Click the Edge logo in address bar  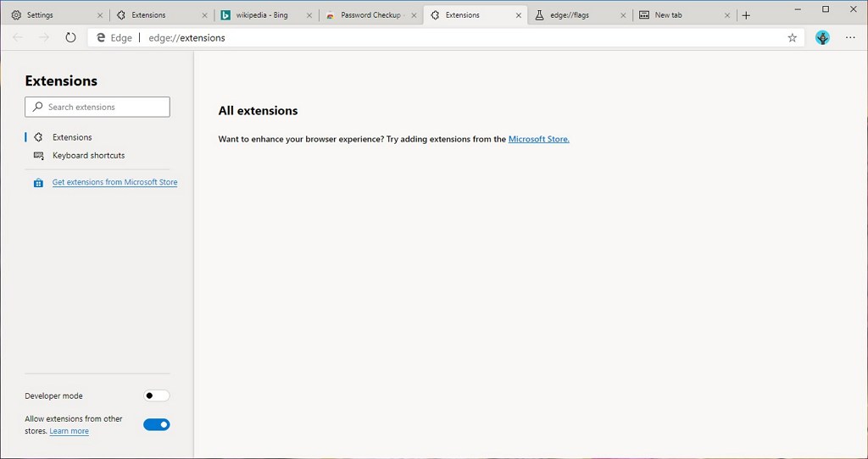102,37
